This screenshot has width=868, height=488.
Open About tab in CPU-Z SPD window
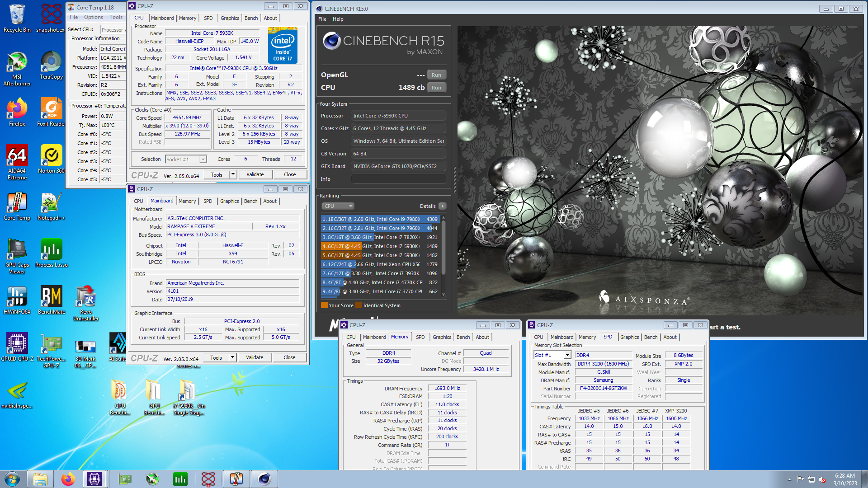670,337
